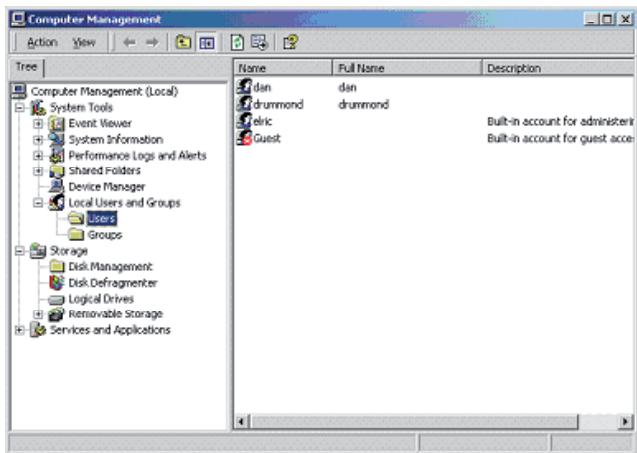Screen dimensions: 637x453
Task: Click the drummond Full Name cell
Action: (363, 104)
